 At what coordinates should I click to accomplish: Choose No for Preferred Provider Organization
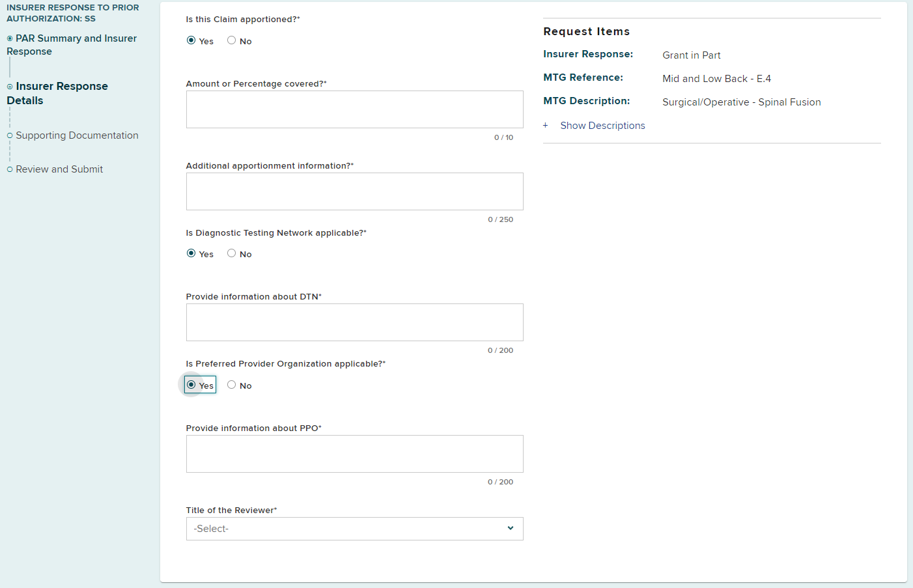click(x=231, y=385)
